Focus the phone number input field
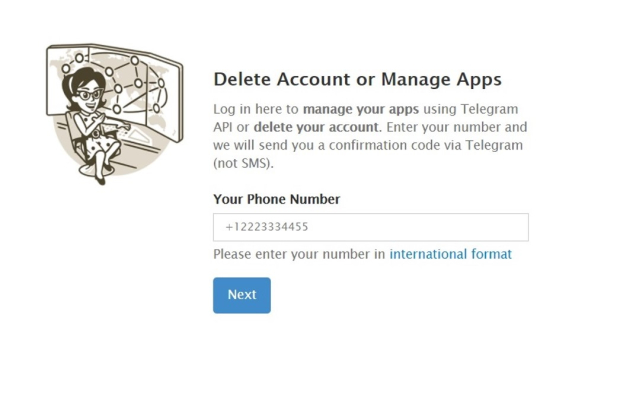 point(370,227)
